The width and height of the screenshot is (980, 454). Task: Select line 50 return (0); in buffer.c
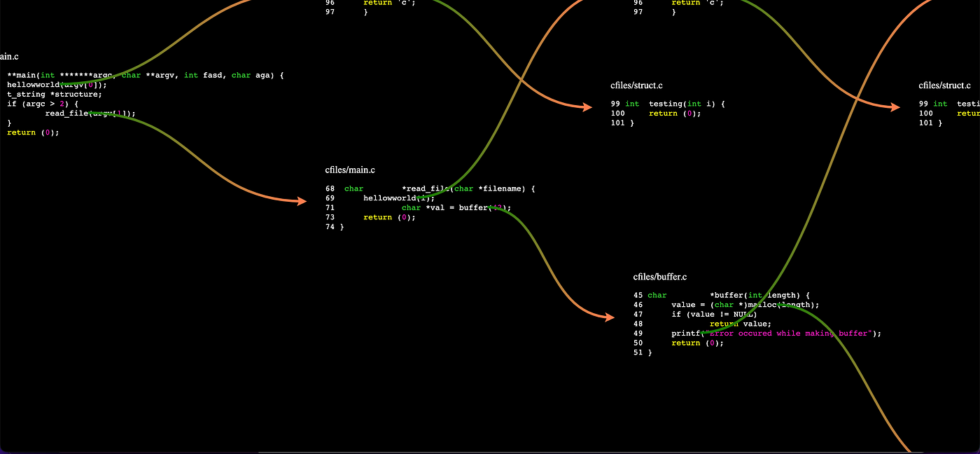tap(679, 343)
